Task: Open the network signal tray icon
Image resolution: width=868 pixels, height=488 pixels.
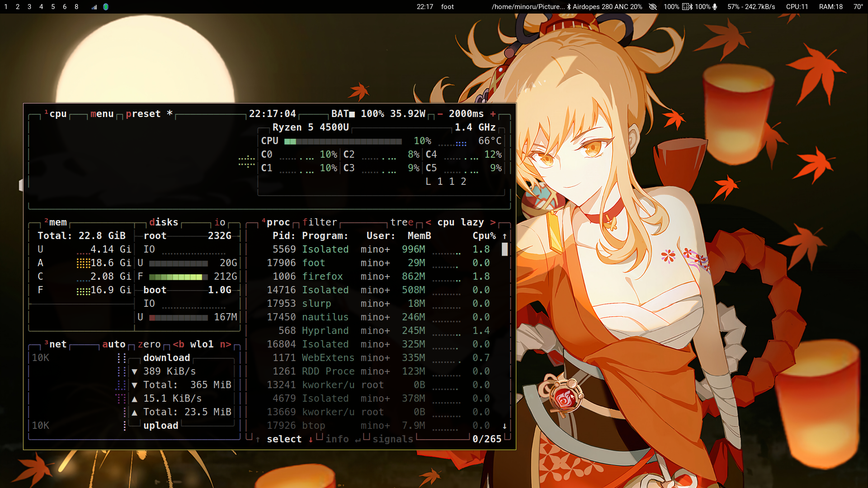Action: tap(94, 7)
